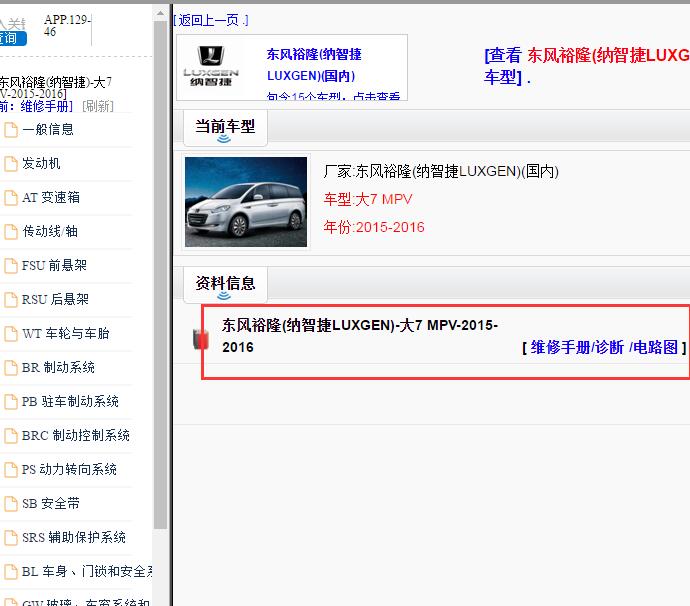Select SRS 辅助保护系统 item
The width and height of the screenshot is (690, 606).
pyautogui.click(x=74, y=537)
